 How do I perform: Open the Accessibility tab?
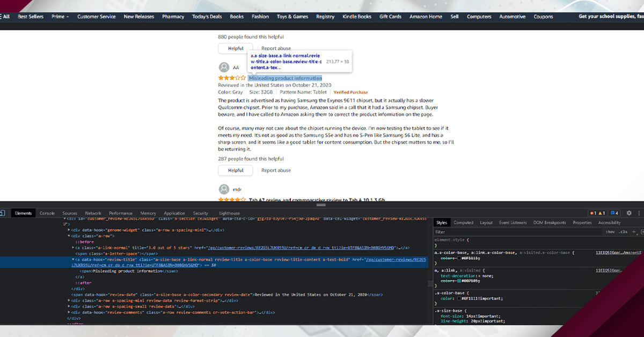click(x=609, y=223)
